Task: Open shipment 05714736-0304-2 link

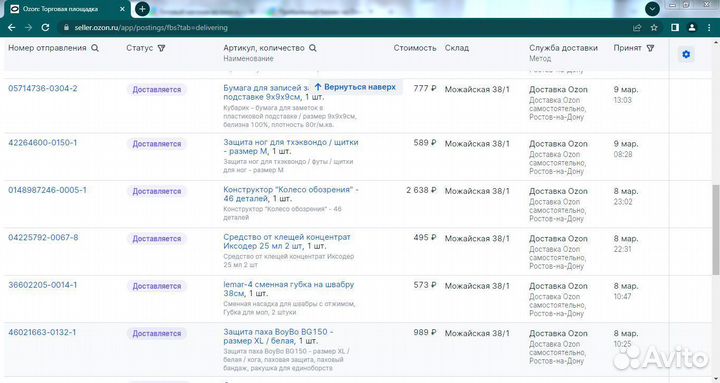Action: coord(43,88)
